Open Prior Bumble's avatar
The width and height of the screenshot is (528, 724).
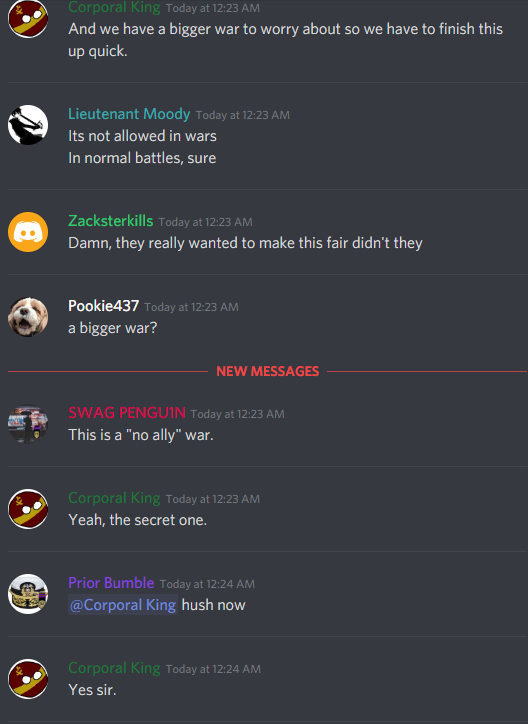tap(28, 594)
